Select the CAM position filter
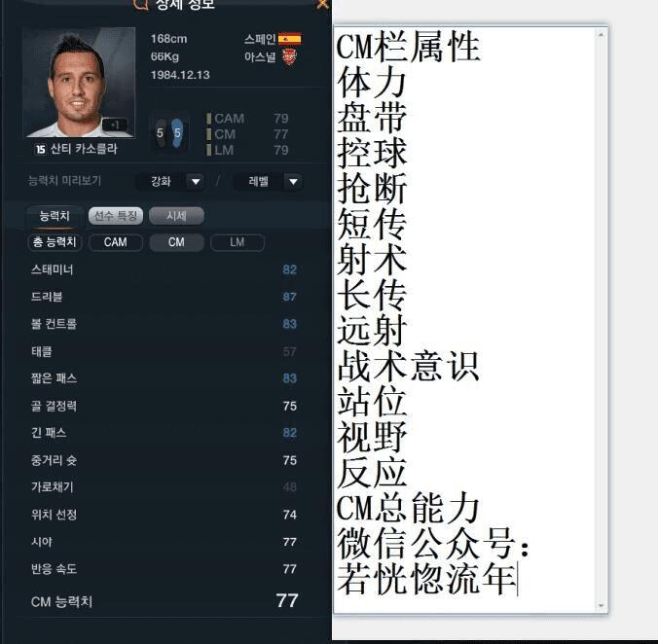 116,242
